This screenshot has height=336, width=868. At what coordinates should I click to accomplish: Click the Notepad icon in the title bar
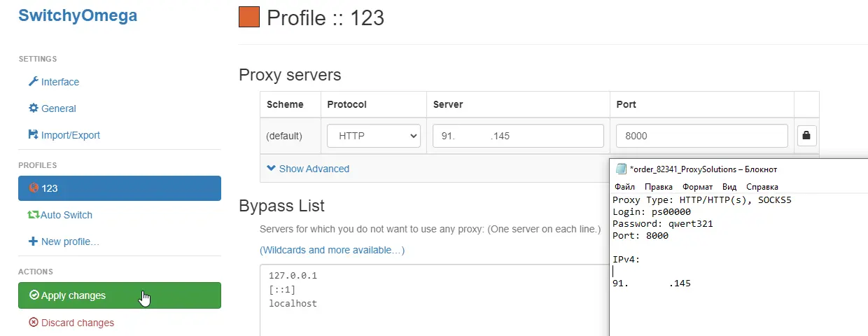[621, 169]
